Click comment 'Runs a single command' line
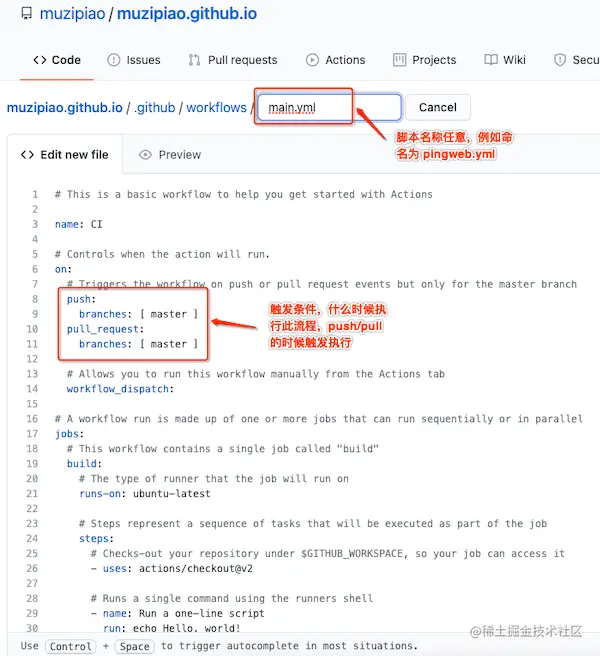This screenshot has height=656, width=600. click(x=232, y=598)
